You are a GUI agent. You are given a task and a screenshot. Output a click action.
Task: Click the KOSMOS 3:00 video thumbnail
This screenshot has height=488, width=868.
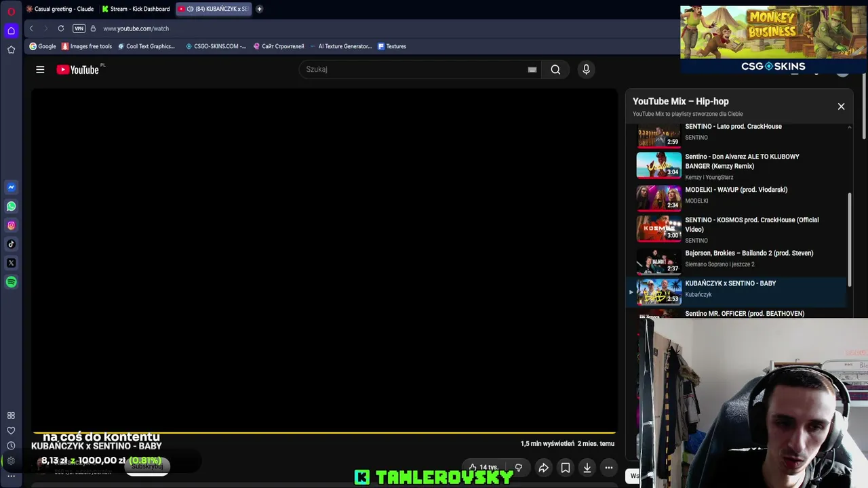tap(658, 228)
